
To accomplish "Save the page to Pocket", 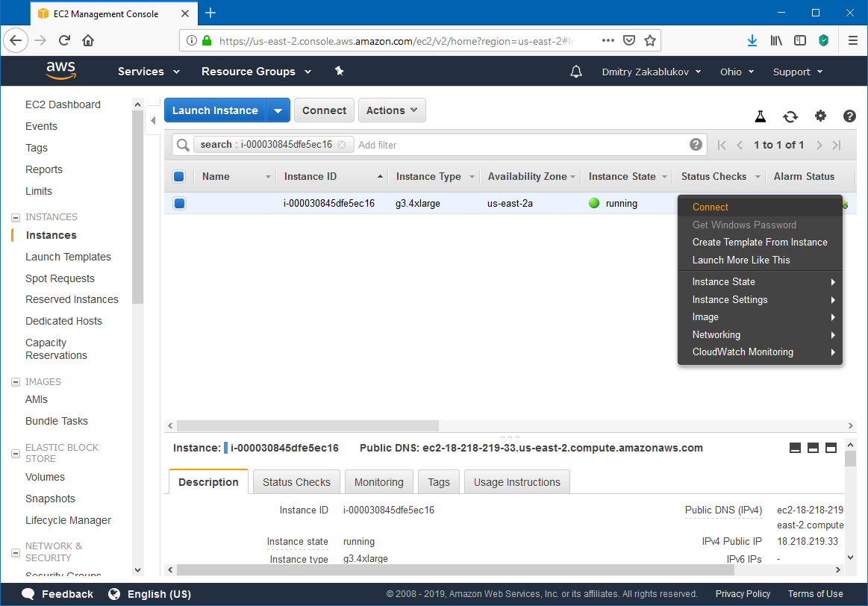I will pyautogui.click(x=629, y=40).
